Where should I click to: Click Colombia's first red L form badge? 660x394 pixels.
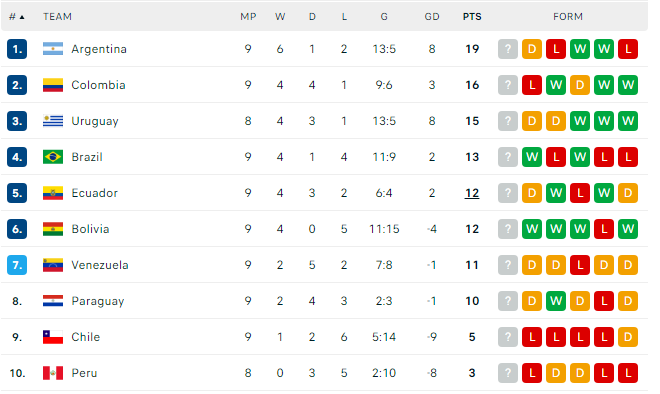(x=532, y=85)
